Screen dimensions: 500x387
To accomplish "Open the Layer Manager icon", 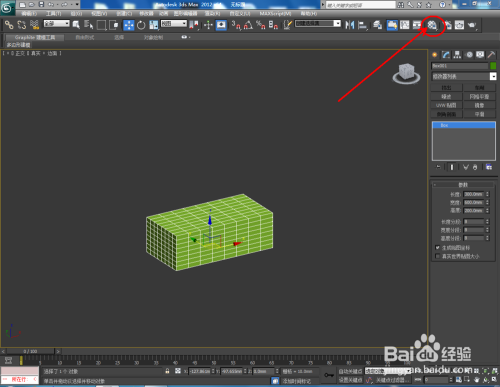I will 377,25.
